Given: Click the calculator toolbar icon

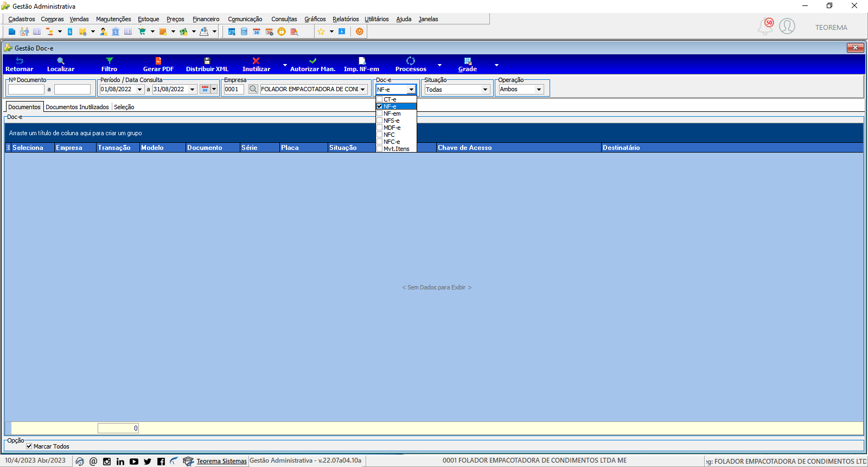Looking at the screenshot, I should [244, 31].
